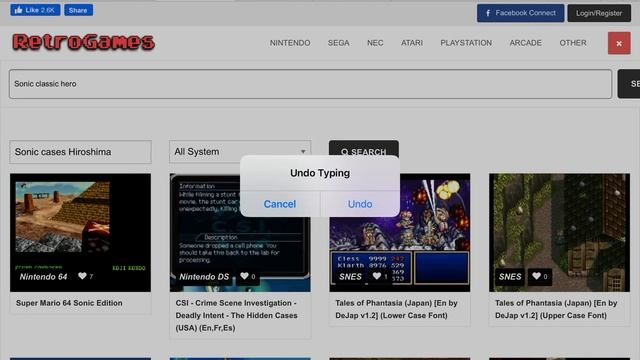Click heart on Tales of Phantasia Lower Case card
Viewport: 640px width, 360px height.
(376, 276)
